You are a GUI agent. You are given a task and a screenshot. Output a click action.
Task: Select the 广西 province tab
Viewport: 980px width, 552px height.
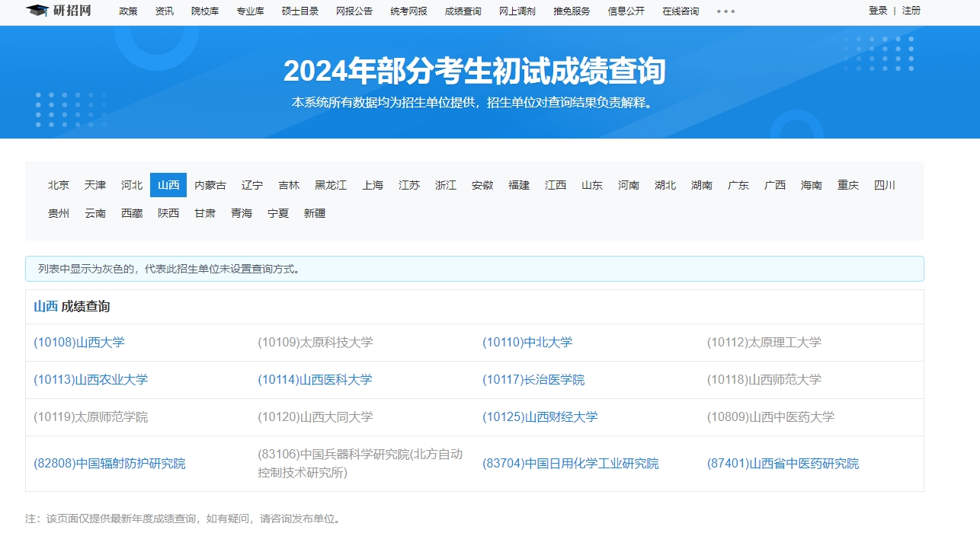pos(775,185)
